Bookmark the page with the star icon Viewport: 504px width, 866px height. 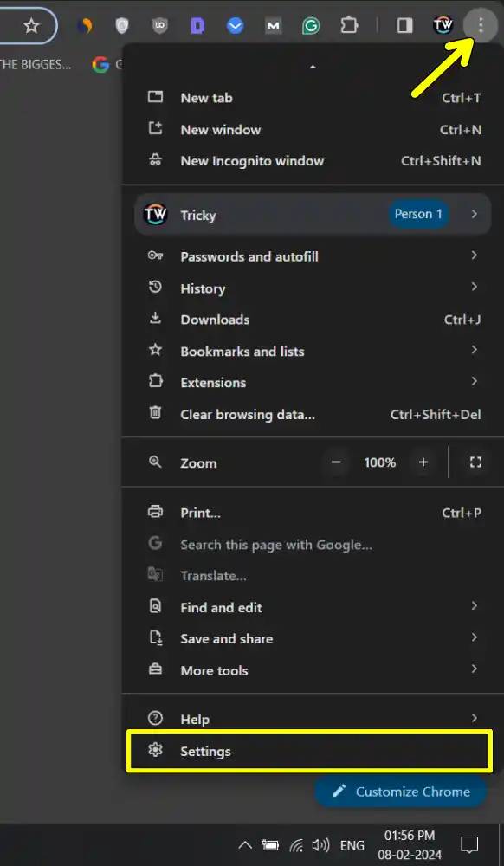pyautogui.click(x=31, y=25)
